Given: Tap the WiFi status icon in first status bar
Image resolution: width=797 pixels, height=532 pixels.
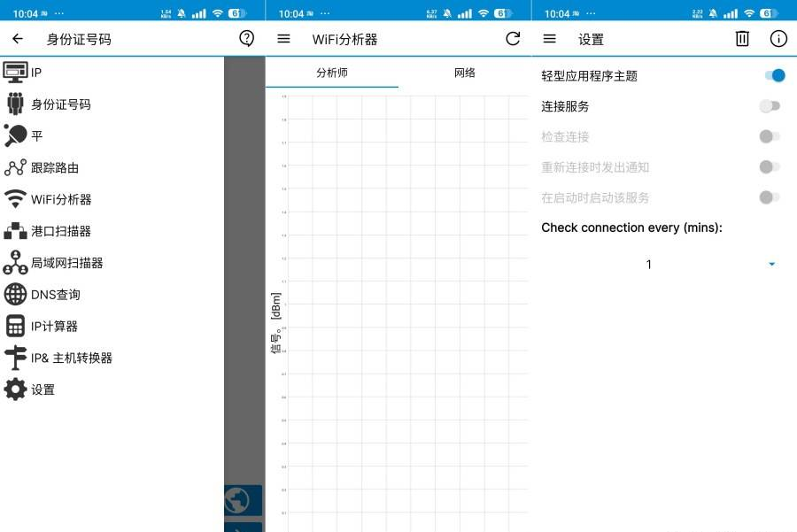Looking at the screenshot, I should click(x=218, y=13).
